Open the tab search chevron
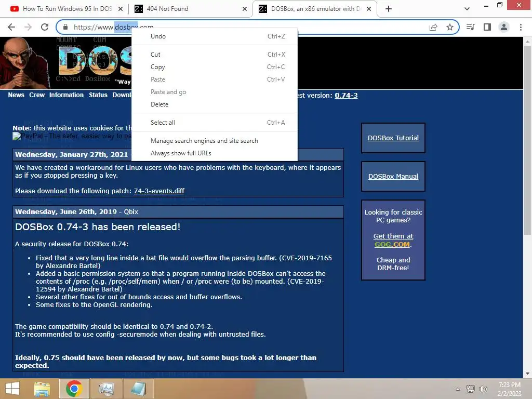This screenshot has height=399, width=532. 467,9
